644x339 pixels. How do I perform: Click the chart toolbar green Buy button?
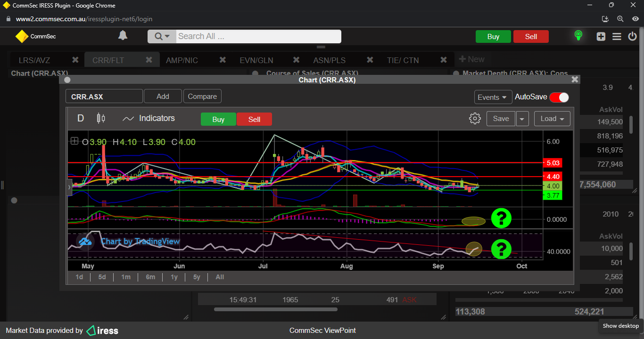(x=218, y=119)
